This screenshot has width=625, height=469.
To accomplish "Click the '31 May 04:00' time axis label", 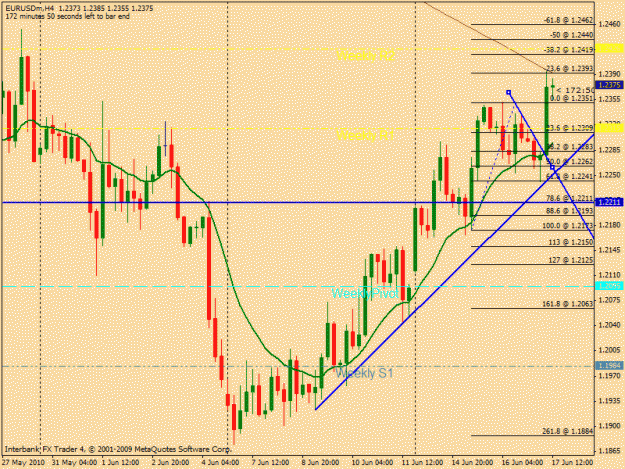I will 74,463.
